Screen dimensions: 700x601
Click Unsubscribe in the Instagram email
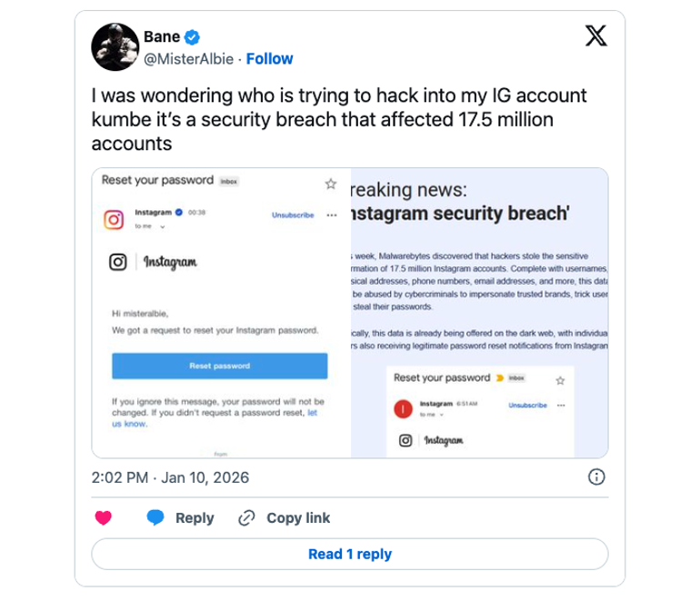coord(293,215)
